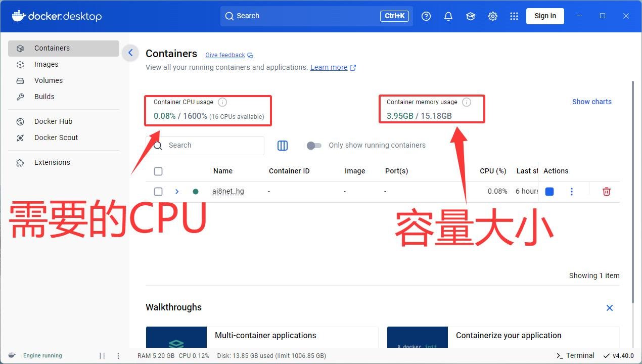Screen dimensions: 642x364
Task: Open the Settings gear in the top bar
Action: (x=493, y=16)
